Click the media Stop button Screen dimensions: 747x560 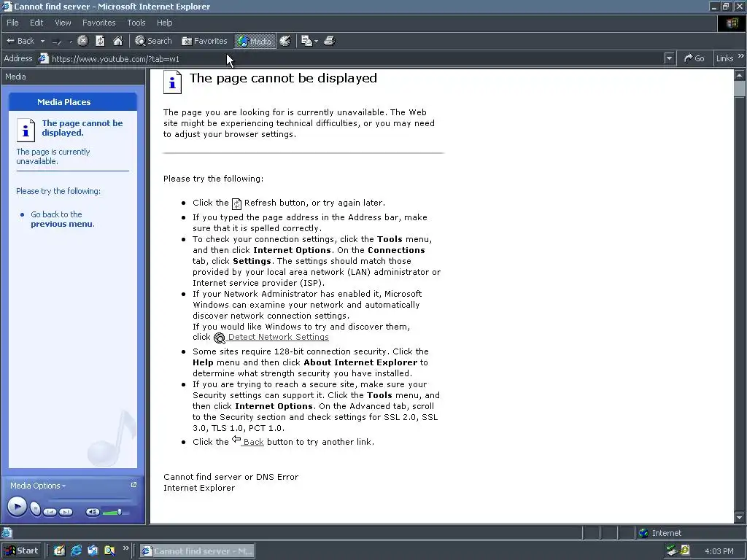point(35,508)
